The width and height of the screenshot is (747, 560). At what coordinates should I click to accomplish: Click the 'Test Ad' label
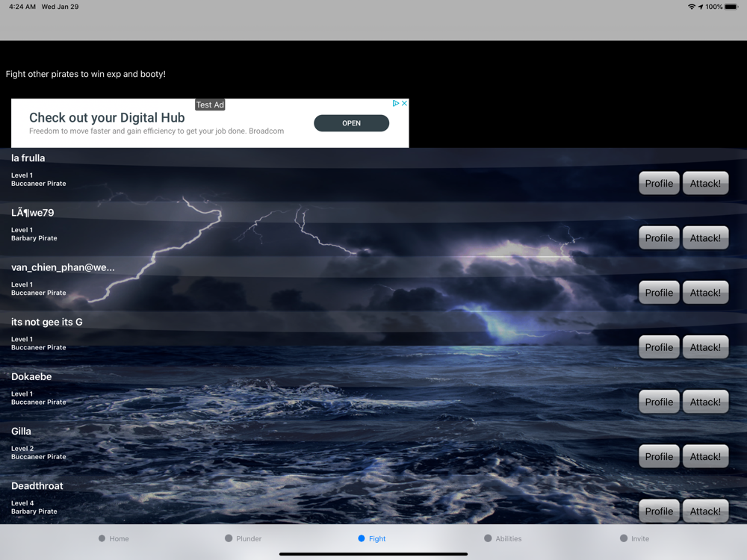coord(210,105)
